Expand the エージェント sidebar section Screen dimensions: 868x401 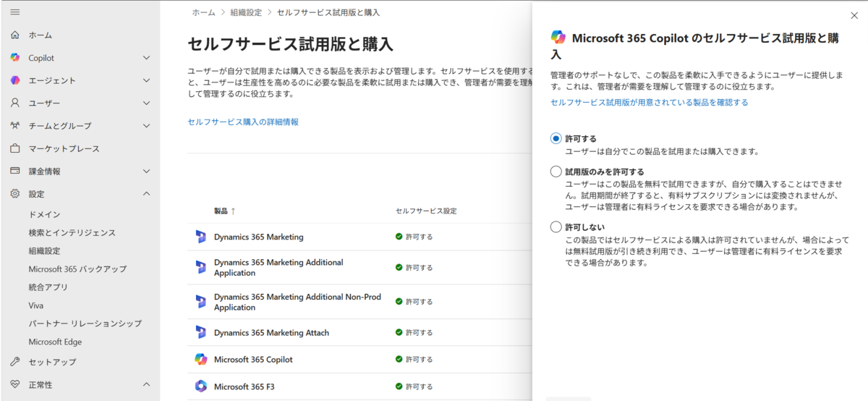[147, 80]
